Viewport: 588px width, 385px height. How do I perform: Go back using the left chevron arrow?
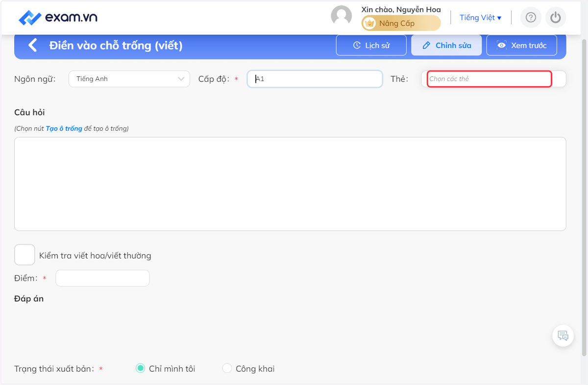32,46
